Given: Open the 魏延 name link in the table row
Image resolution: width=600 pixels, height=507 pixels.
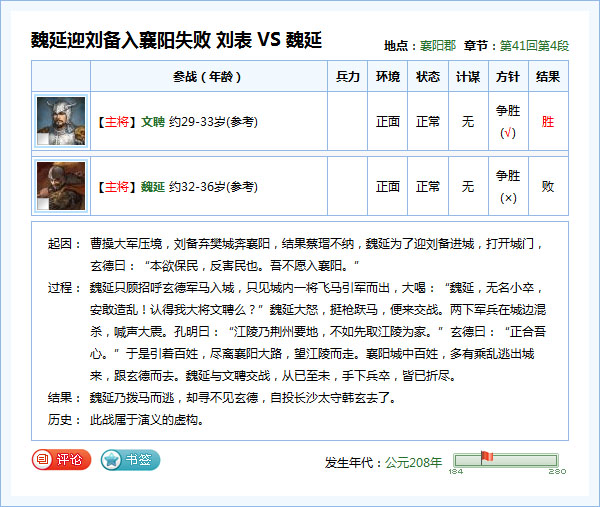Looking at the screenshot, I should tap(152, 186).
